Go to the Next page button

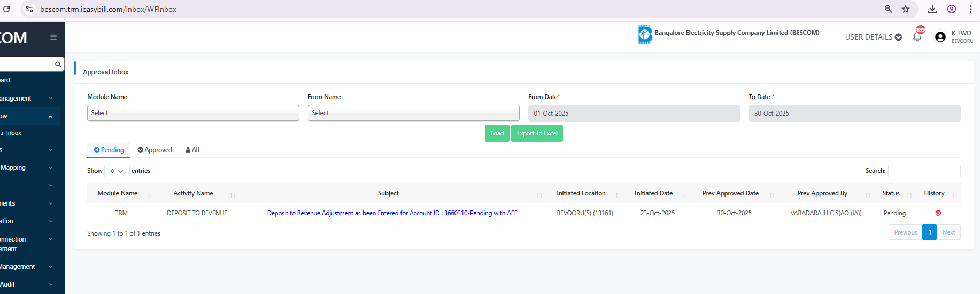pyautogui.click(x=948, y=232)
